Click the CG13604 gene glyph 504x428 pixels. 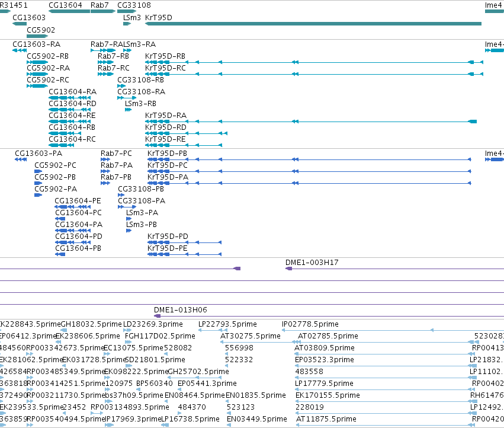[x=69, y=11]
